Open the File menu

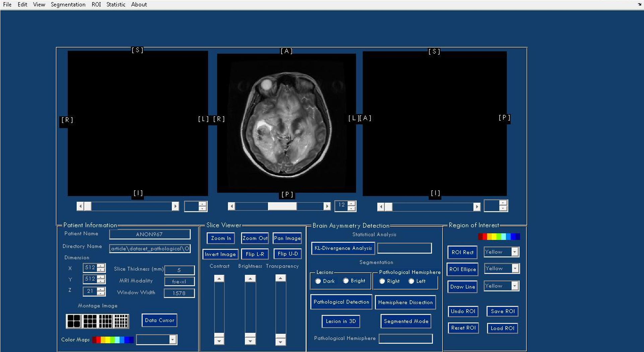point(7,4)
